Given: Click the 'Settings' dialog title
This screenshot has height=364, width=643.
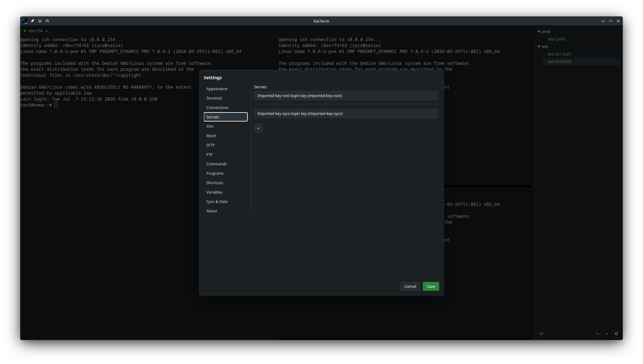Looking at the screenshot, I should (x=213, y=78).
